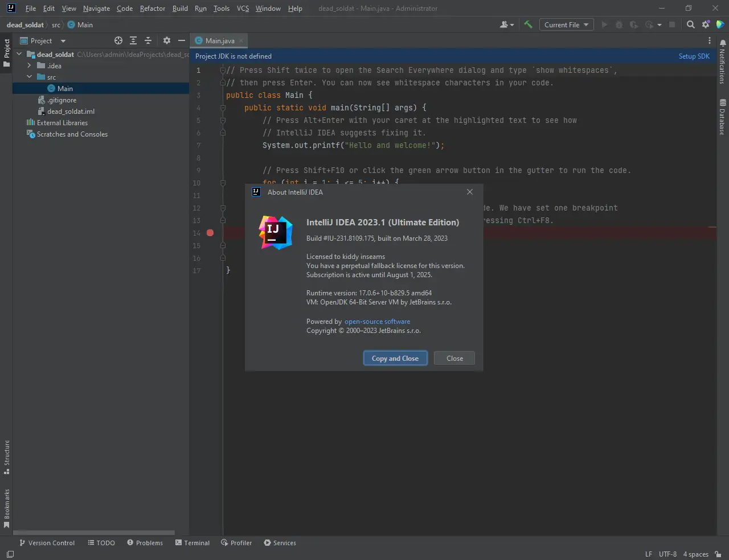This screenshot has width=729, height=560.
Task: Click Select Opened File crosshair icon
Action: click(x=118, y=40)
